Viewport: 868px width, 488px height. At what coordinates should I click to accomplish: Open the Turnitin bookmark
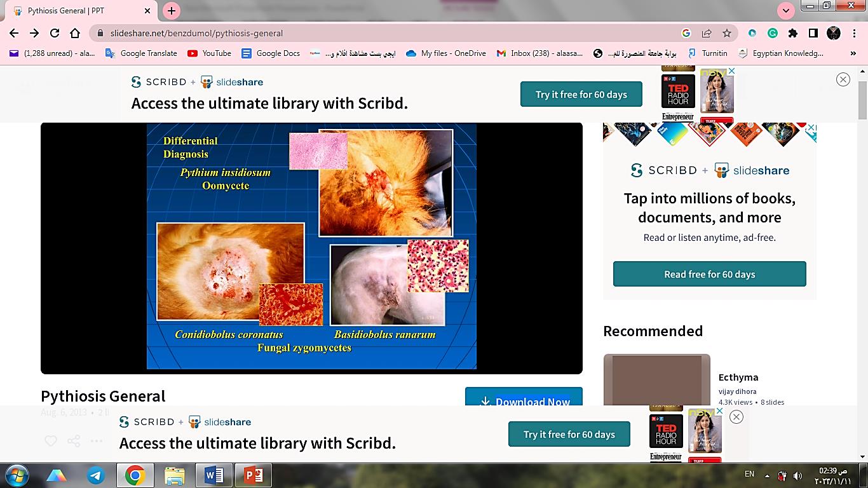coord(707,53)
